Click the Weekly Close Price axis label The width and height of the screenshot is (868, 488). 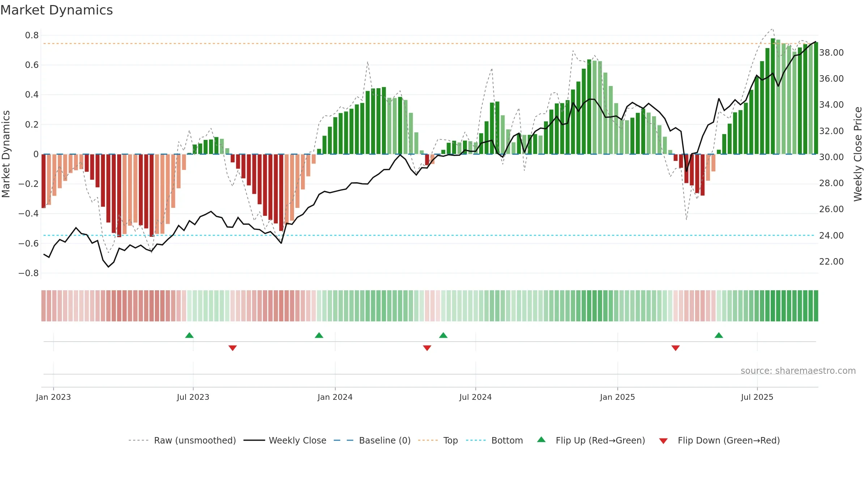(858, 154)
